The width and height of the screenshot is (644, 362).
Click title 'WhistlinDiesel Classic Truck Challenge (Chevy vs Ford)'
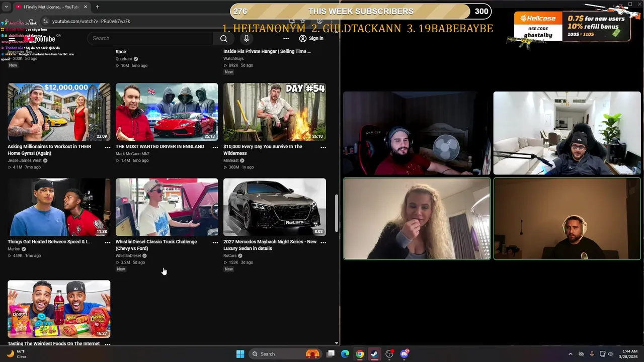(x=156, y=245)
